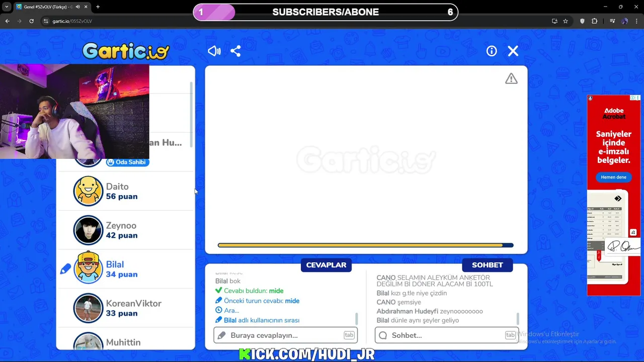Click the 'Daito' player name

[117, 187]
